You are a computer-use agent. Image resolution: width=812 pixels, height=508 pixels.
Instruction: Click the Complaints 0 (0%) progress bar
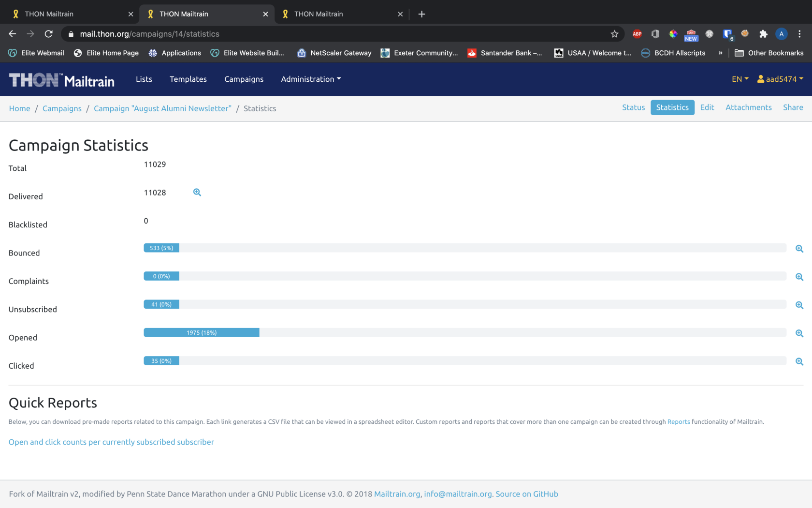pos(161,276)
